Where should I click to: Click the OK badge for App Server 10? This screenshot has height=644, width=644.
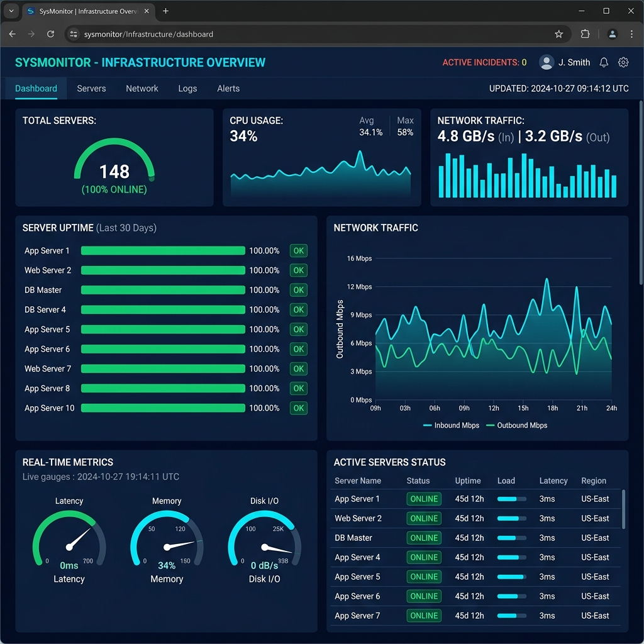299,408
